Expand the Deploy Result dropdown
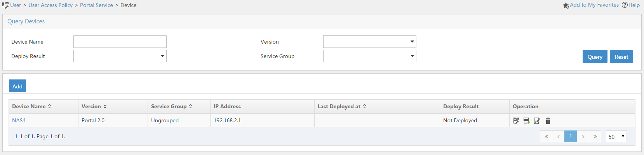Screen dimensions: 644x155 (120, 56)
